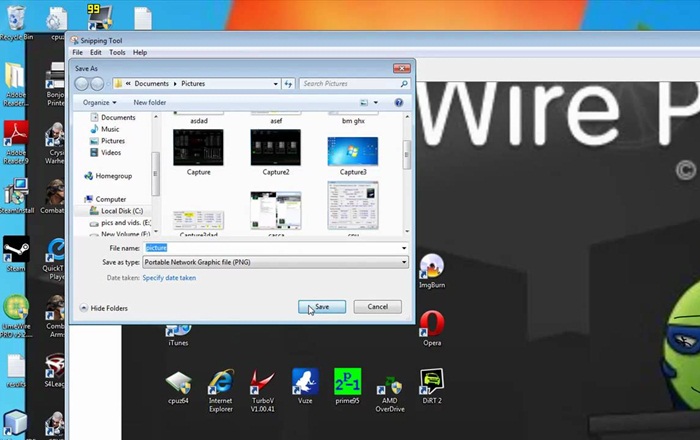Click Documents in the address breadcrumb
Screen dimensions: 700x440
(151, 83)
